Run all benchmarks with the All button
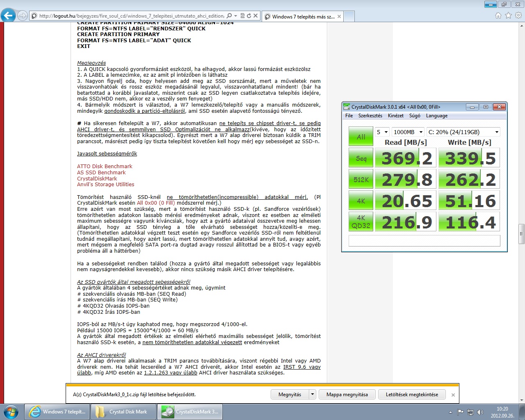This screenshot has width=525, height=420. pos(361,137)
